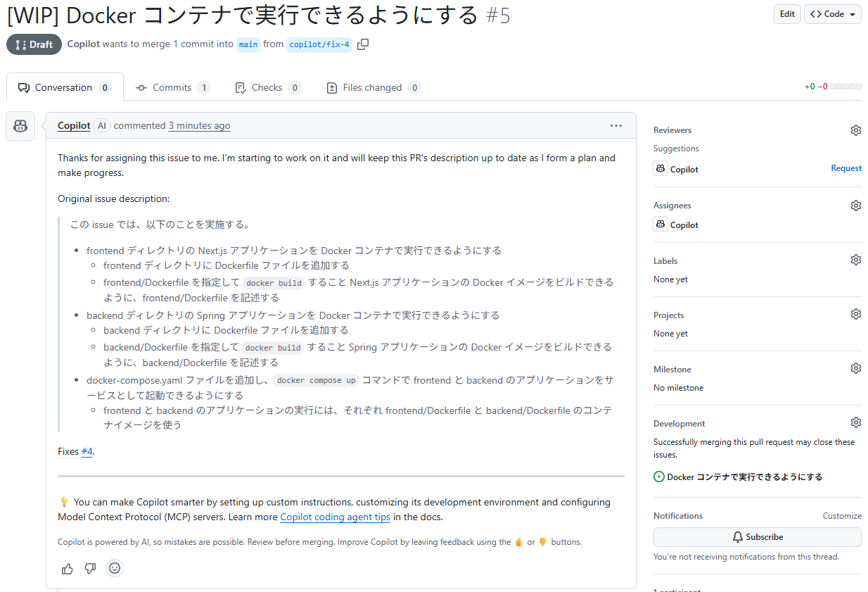Click the Edit title button
This screenshot has width=868, height=592.
click(x=787, y=14)
